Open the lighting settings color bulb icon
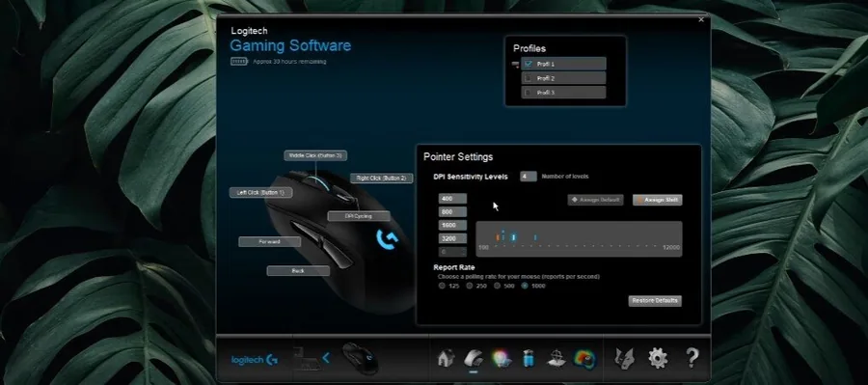 [502, 358]
